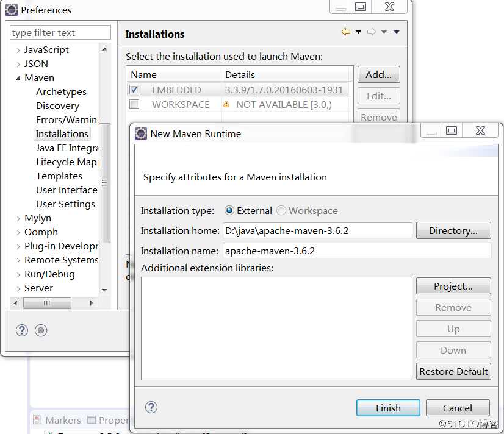This screenshot has height=434, width=504.
Task: Select the Workspace installation type radio
Action: click(281, 210)
